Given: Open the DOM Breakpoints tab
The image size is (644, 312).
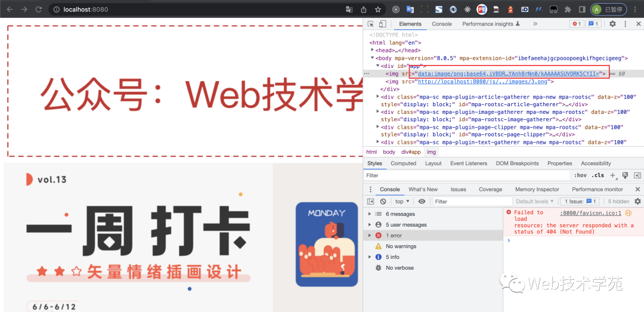Looking at the screenshot, I should coord(517,163).
